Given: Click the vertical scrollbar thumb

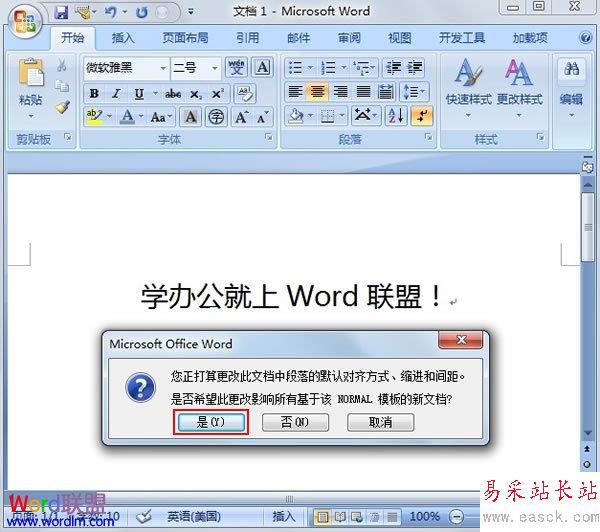Looking at the screenshot, I should [587, 228].
